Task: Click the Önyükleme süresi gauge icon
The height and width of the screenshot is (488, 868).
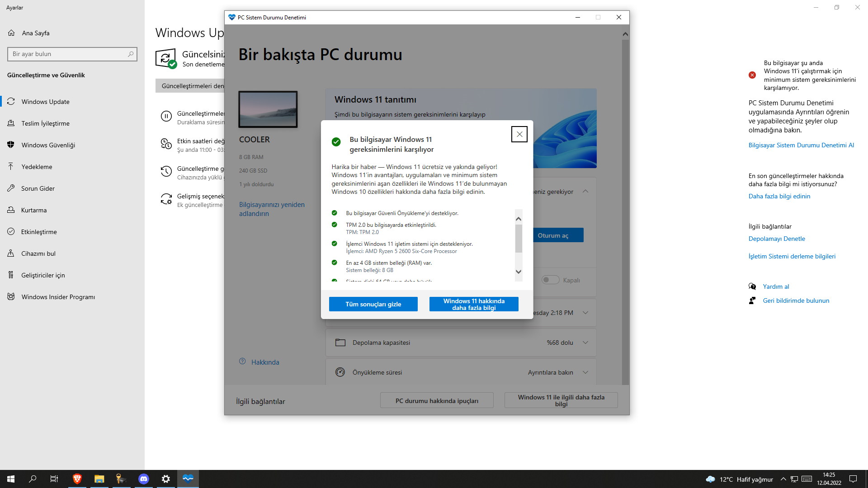Action: [x=340, y=372]
